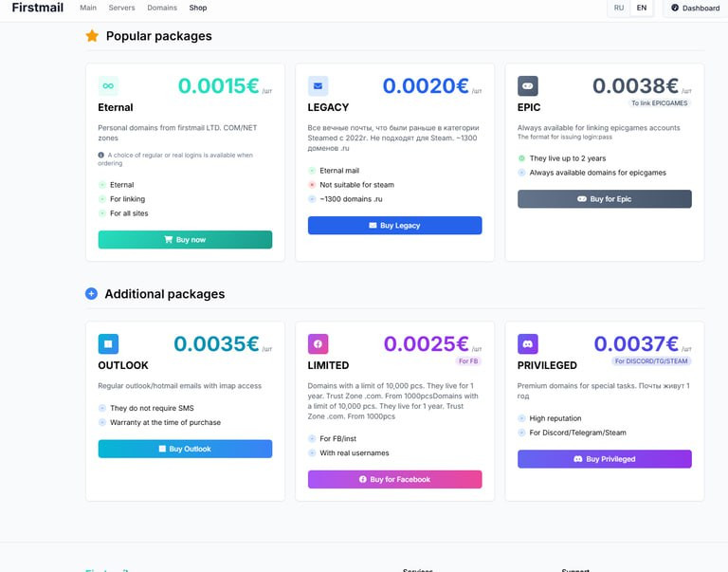The width and height of the screenshot is (728, 572).
Task: Click the 0.0038€ EPIC price
Action: [636, 86]
